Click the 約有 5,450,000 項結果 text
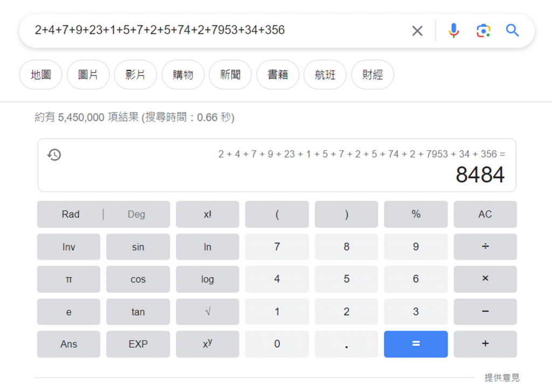This screenshot has width=552, height=392. [86, 117]
